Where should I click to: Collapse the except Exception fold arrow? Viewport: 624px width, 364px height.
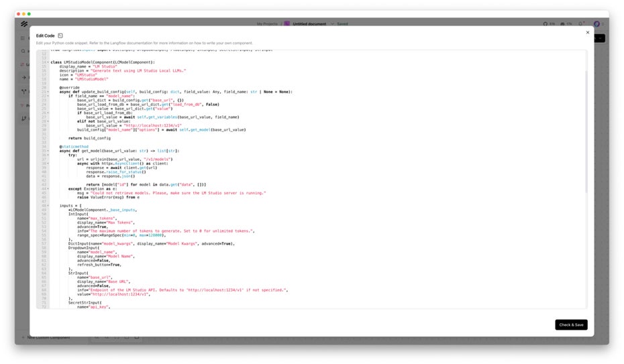coord(48,189)
